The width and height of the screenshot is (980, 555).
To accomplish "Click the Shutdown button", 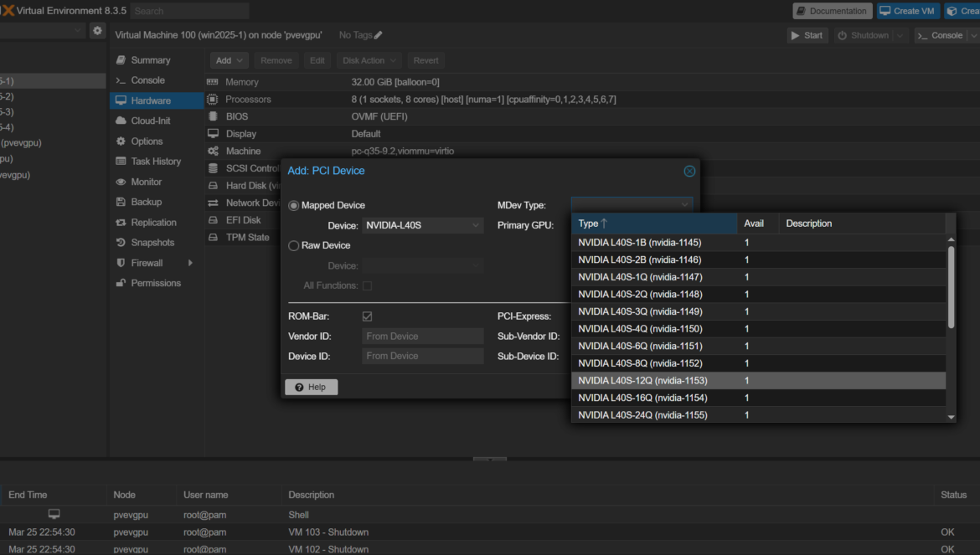I will 864,36.
